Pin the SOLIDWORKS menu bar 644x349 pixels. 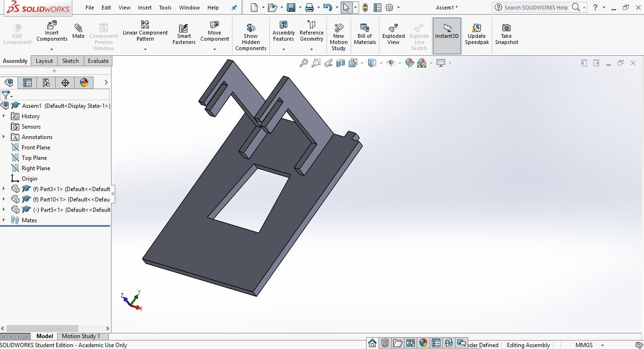(x=234, y=8)
